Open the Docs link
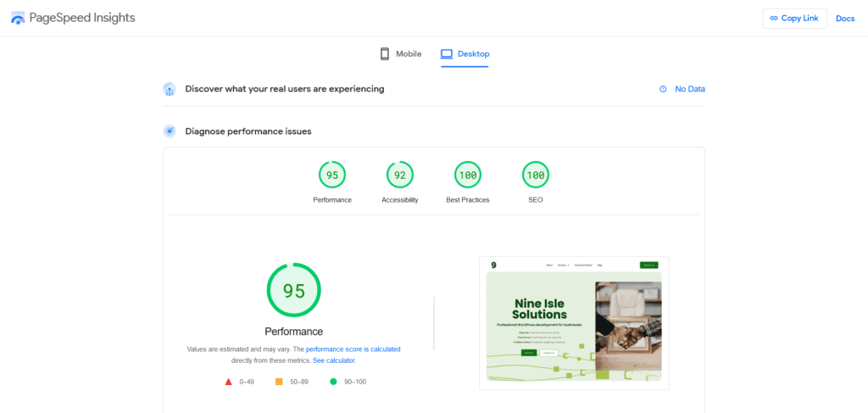 pyautogui.click(x=845, y=19)
